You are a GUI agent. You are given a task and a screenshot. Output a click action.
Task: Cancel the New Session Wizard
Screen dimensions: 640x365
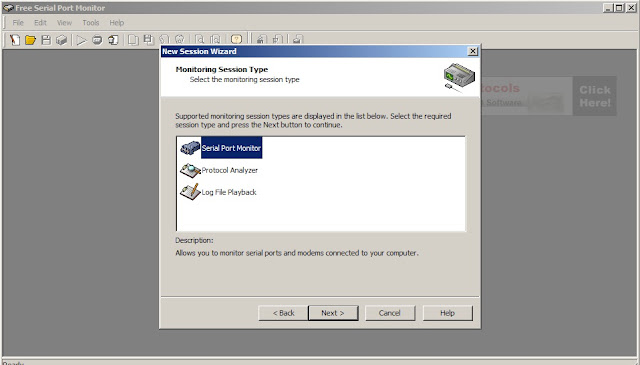point(390,313)
